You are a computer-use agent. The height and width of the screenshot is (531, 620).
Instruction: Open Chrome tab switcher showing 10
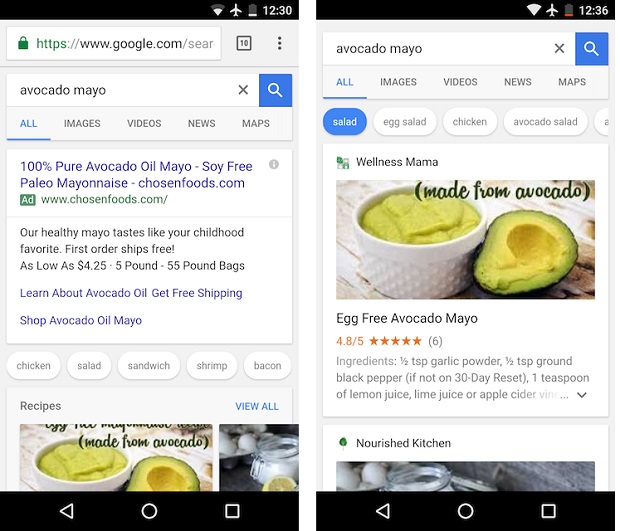coord(244,43)
